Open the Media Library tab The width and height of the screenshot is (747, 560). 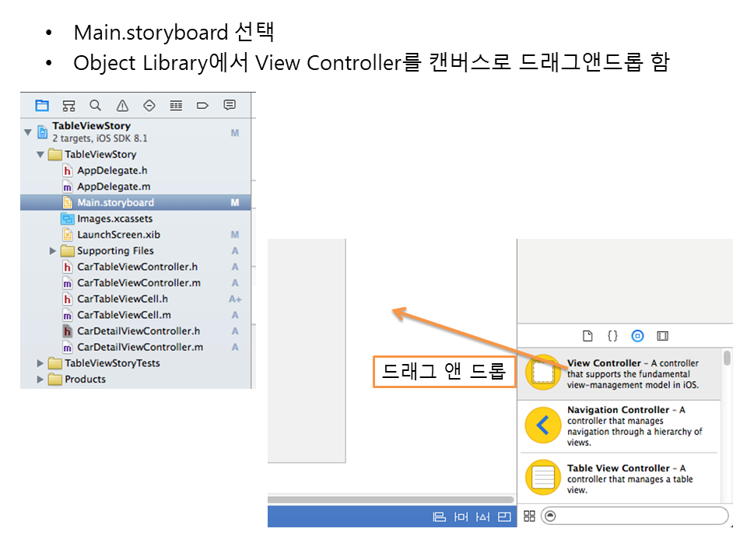pyautogui.click(x=662, y=336)
